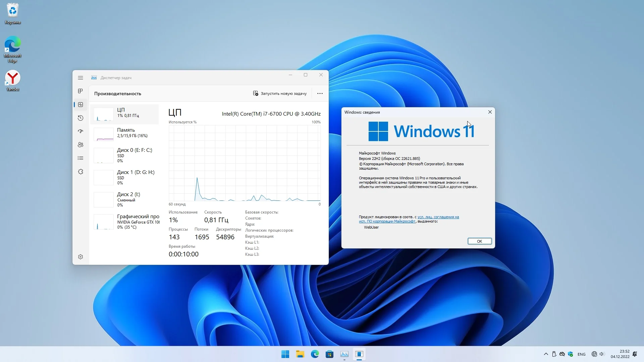Open the Processes page icon in sidebar
Screen dimensions: 644x362
point(80,91)
